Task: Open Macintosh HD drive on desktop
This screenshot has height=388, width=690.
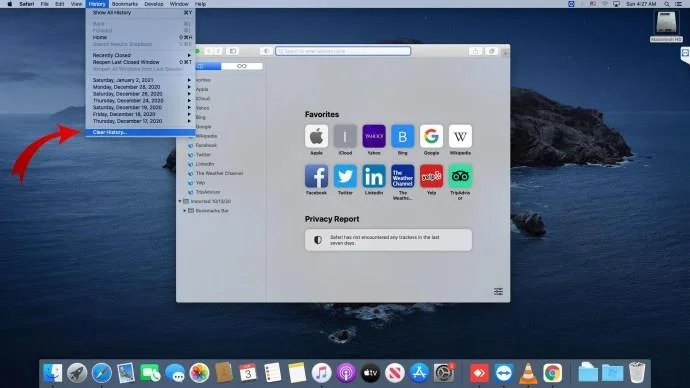Action: [666, 26]
